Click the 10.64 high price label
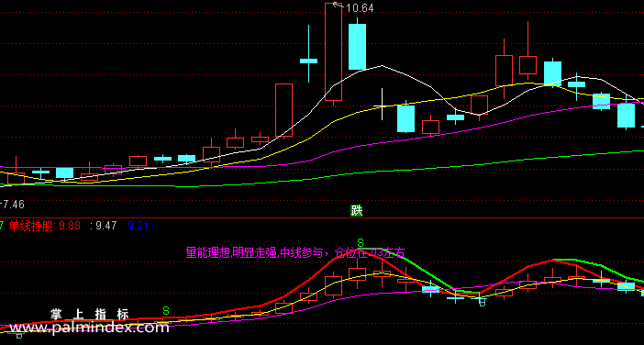This screenshot has height=345, width=644. point(360,8)
